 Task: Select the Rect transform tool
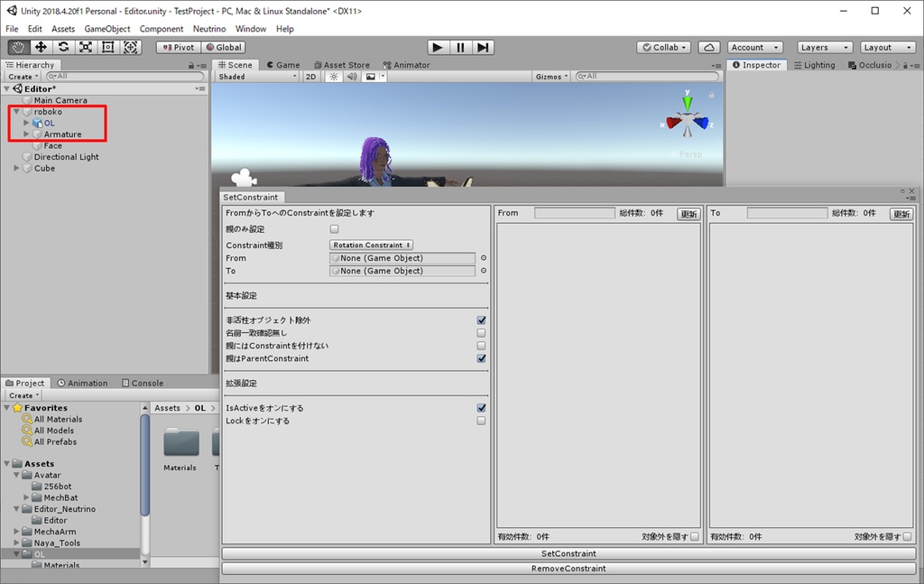[x=107, y=47]
